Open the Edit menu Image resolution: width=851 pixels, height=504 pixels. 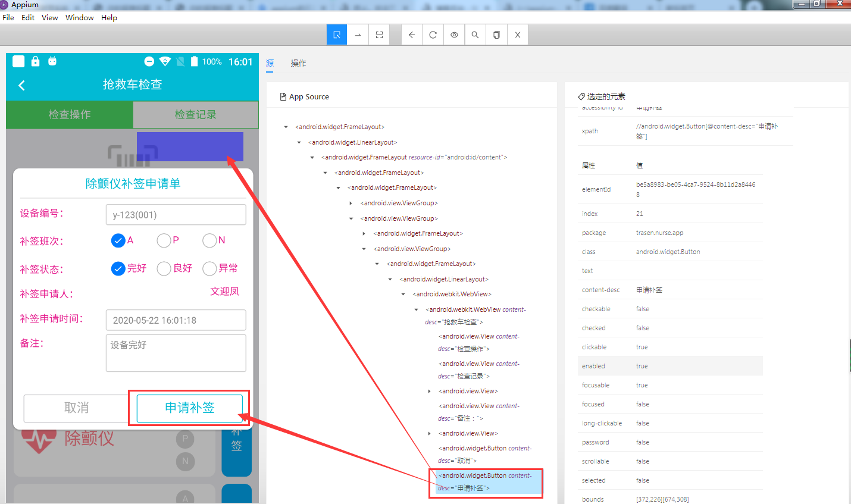point(28,18)
